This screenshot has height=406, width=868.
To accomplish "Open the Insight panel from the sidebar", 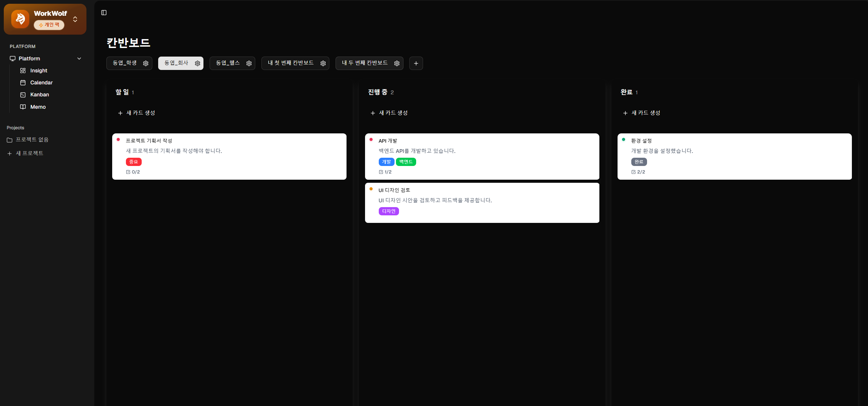I will tap(38, 70).
